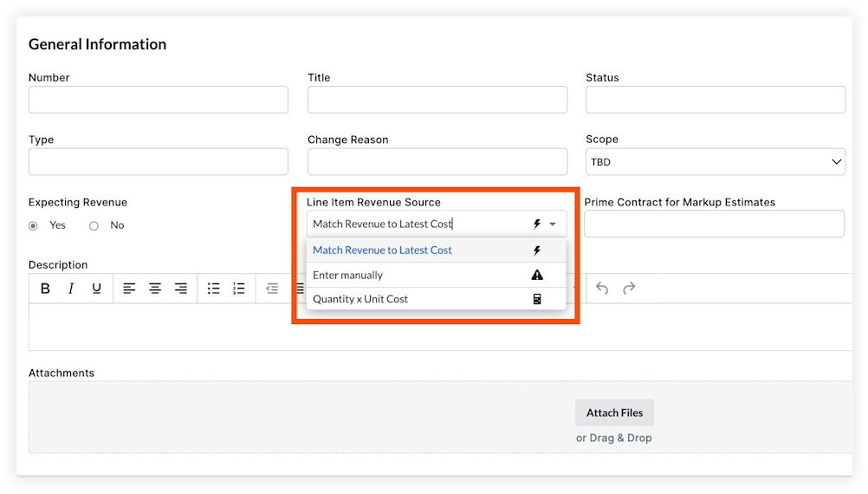Image resolution: width=868 pixels, height=494 pixels.
Task: Apply bold formatting in Description toolbar
Action: click(x=45, y=289)
